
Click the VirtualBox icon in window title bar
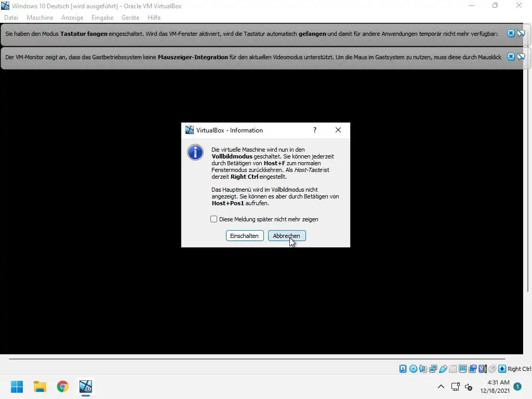tap(5, 6)
